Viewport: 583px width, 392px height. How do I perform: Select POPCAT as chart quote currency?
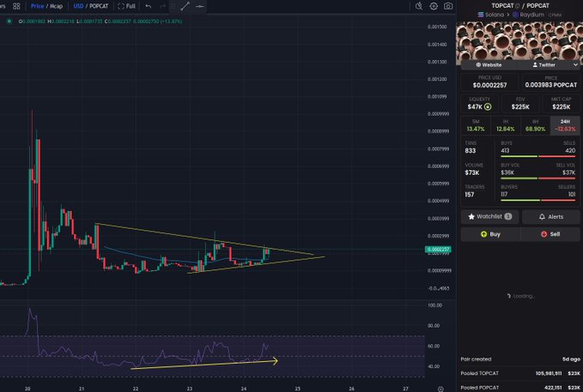[x=99, y=6]
